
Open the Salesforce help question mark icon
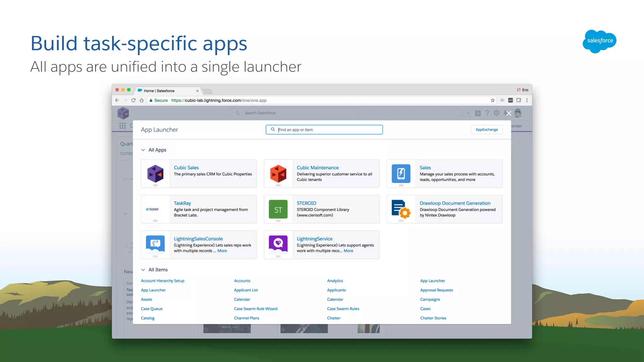click(x=487, y=113)
